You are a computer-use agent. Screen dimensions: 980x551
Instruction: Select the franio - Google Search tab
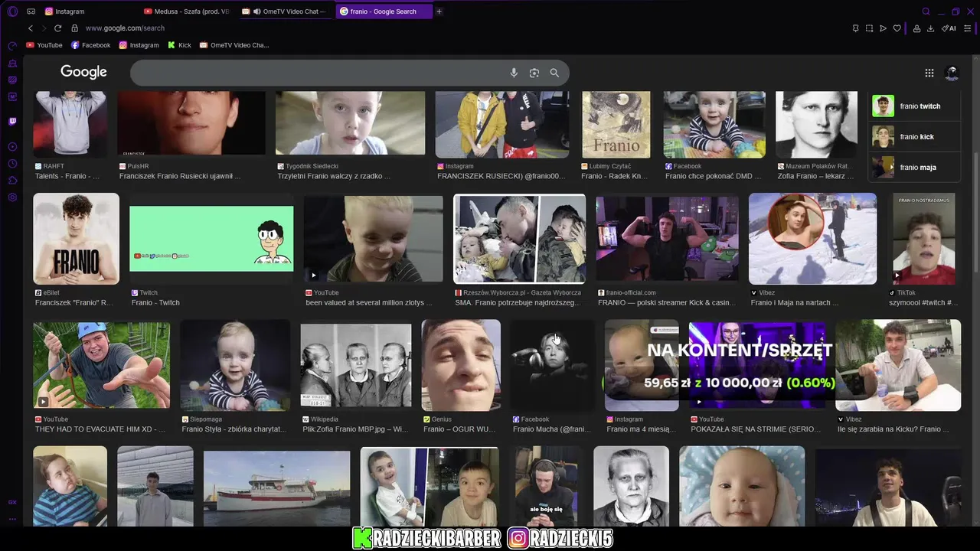pyautogui.click(x=384, y=11)
